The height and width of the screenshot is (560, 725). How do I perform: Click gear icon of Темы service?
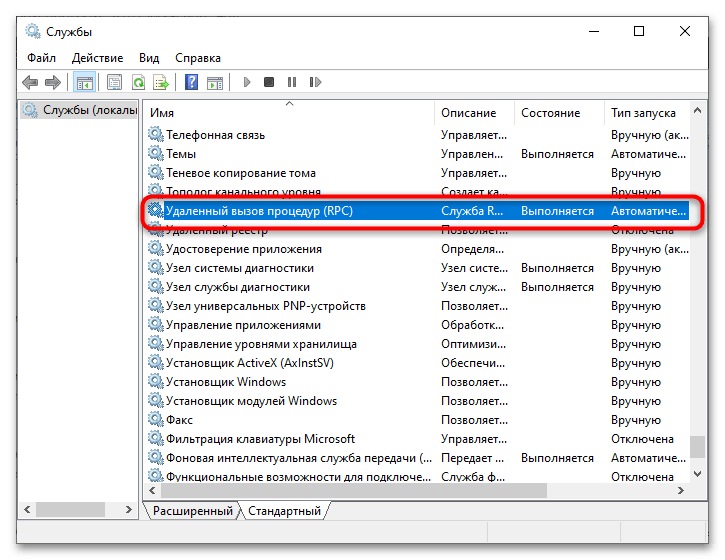coord(156,154)
